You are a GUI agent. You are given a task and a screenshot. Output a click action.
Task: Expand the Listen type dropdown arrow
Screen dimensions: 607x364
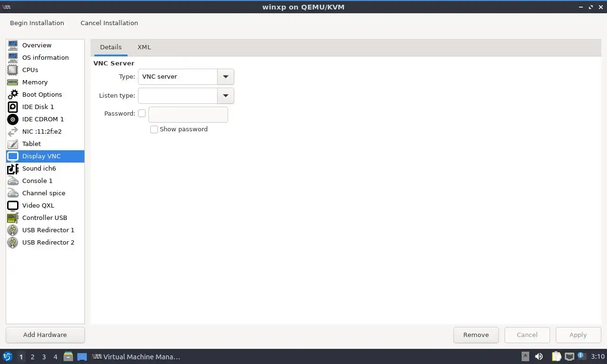(226, 96)
